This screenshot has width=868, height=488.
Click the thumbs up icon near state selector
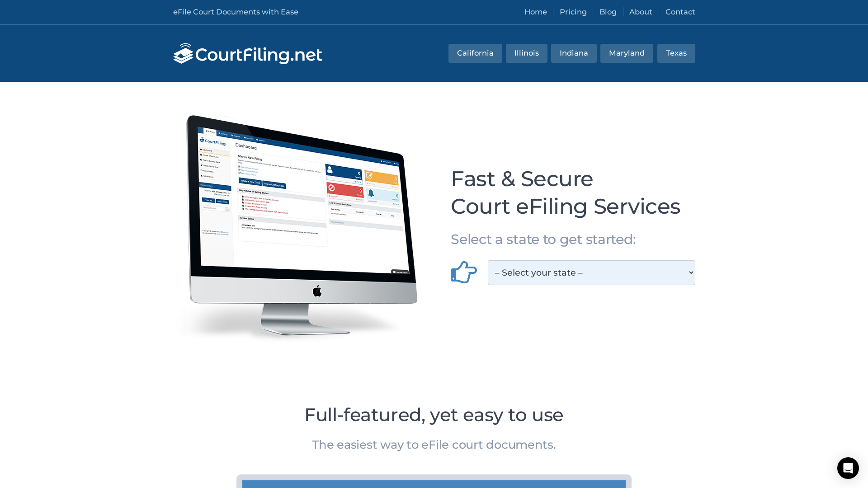coord(463,272)
